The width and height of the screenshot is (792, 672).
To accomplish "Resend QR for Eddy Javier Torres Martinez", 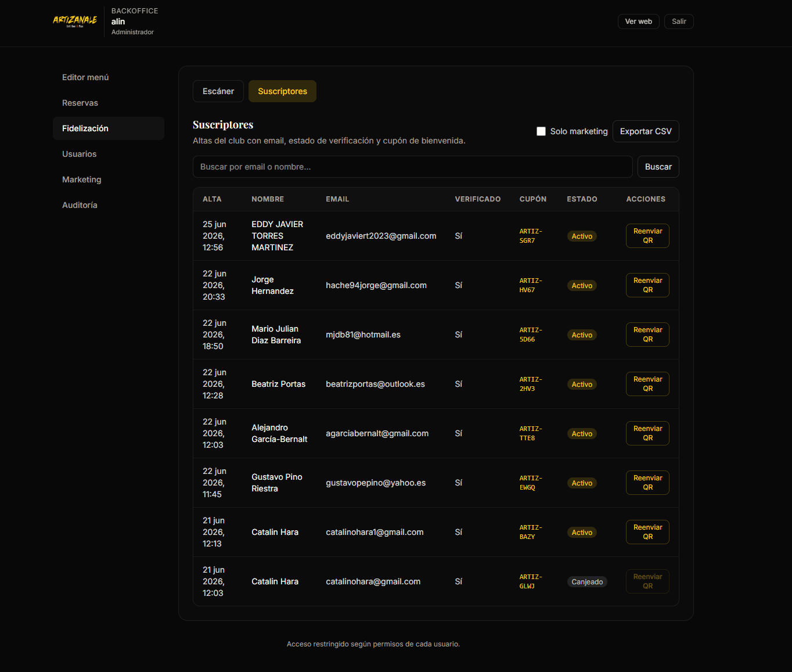I will [647, 236].
